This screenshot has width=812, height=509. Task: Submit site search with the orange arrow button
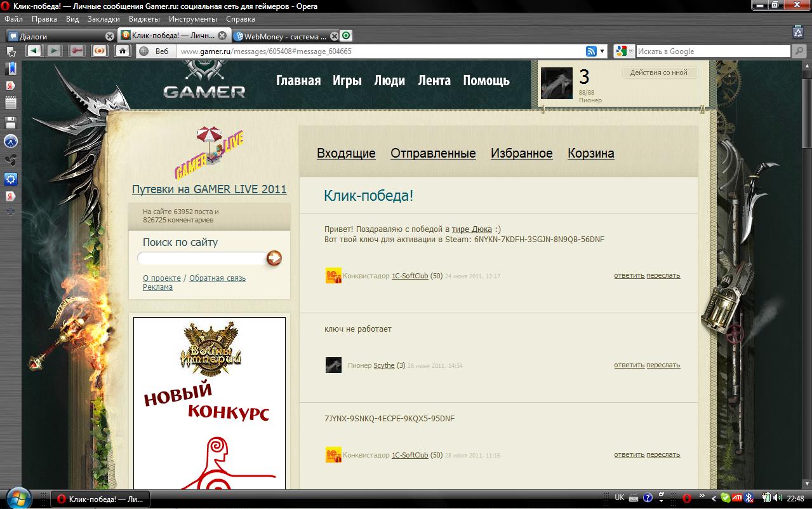(x=274, y=258)
